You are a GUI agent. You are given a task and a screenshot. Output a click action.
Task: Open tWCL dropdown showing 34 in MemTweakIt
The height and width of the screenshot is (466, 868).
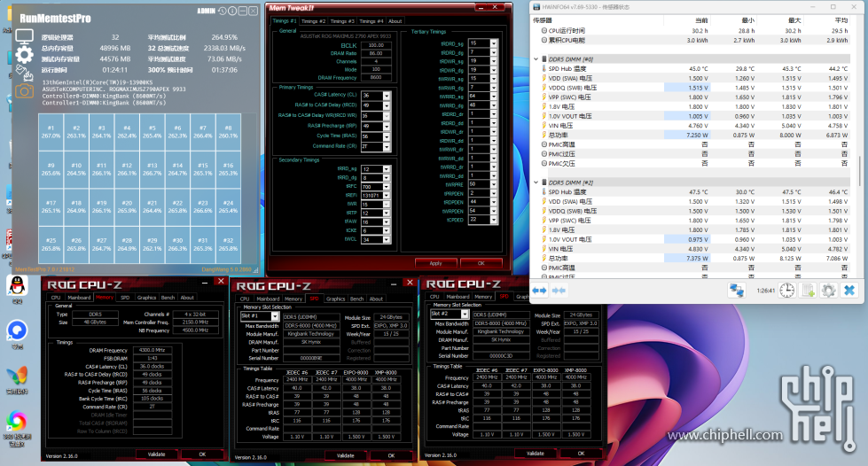[x=387, y=239]
